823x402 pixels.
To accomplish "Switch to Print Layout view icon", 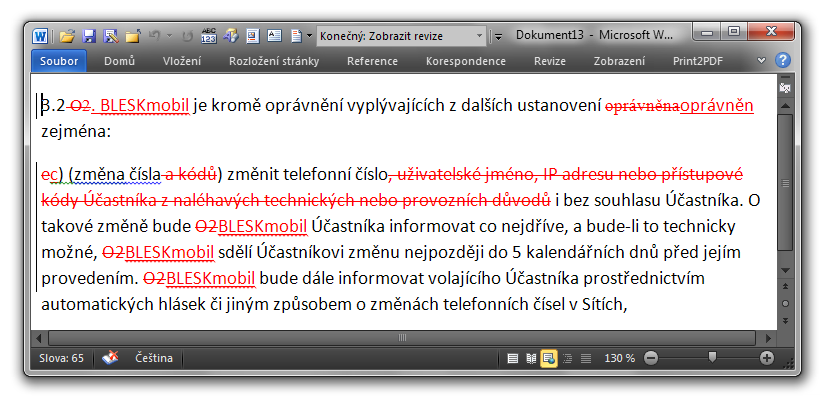I will pyautogui.click(x=513, y=358).
